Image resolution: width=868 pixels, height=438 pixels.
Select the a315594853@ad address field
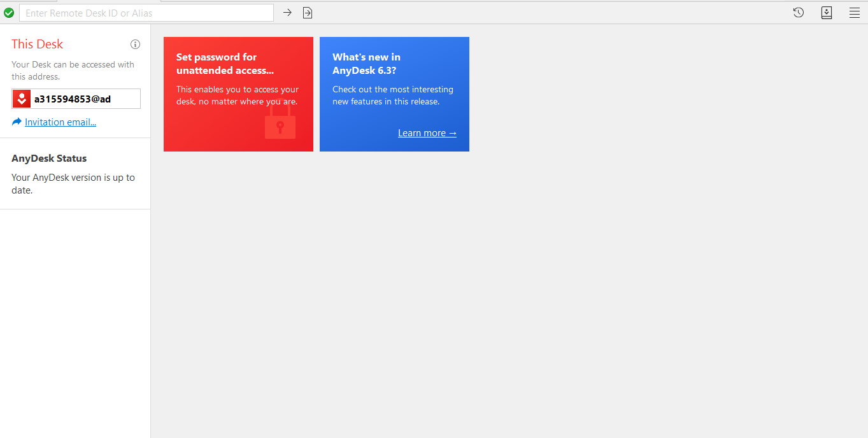pos(76,99)
